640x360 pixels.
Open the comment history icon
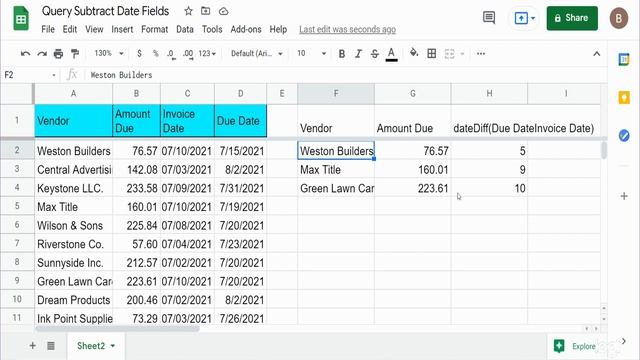click(x=489, y=18)
